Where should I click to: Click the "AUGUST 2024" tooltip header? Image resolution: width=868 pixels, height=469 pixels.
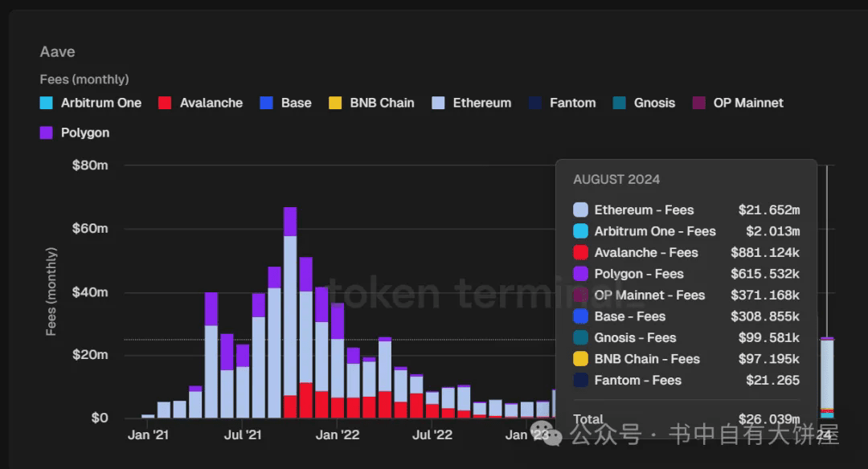pyautogui.click(x=616, y=180)
